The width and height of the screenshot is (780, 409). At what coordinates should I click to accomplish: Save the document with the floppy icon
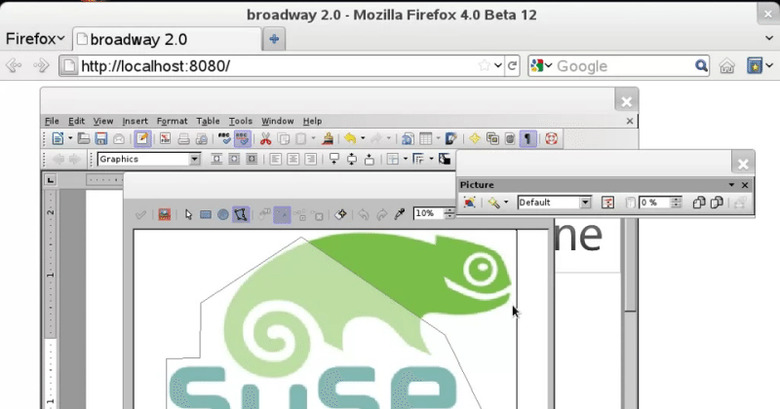(x=101, y=138)
